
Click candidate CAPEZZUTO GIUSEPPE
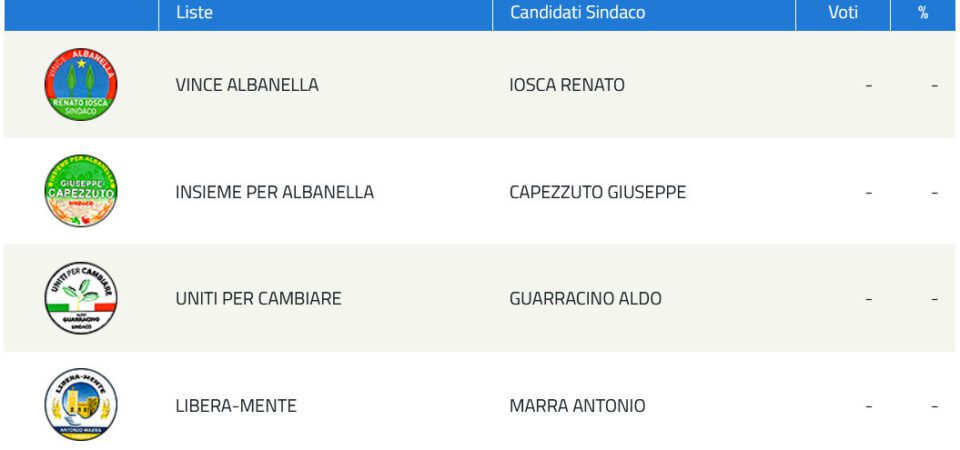[x=598, y=192]
